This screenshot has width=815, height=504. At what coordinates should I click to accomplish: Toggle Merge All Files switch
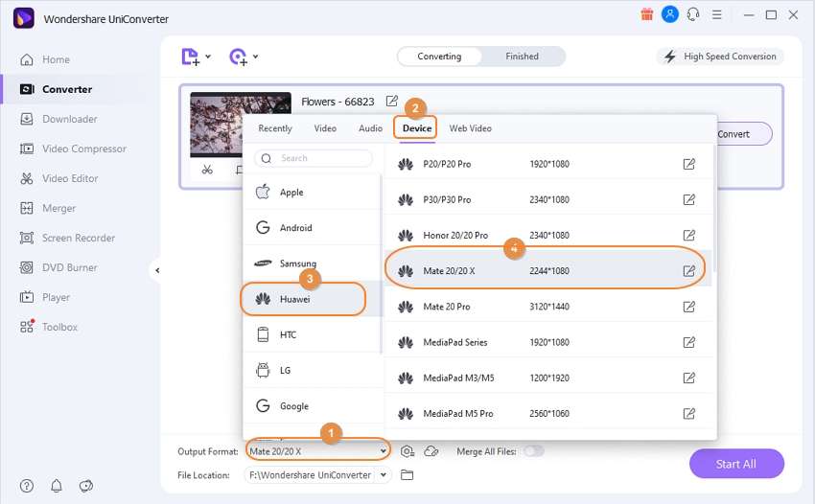coord(534,451)
